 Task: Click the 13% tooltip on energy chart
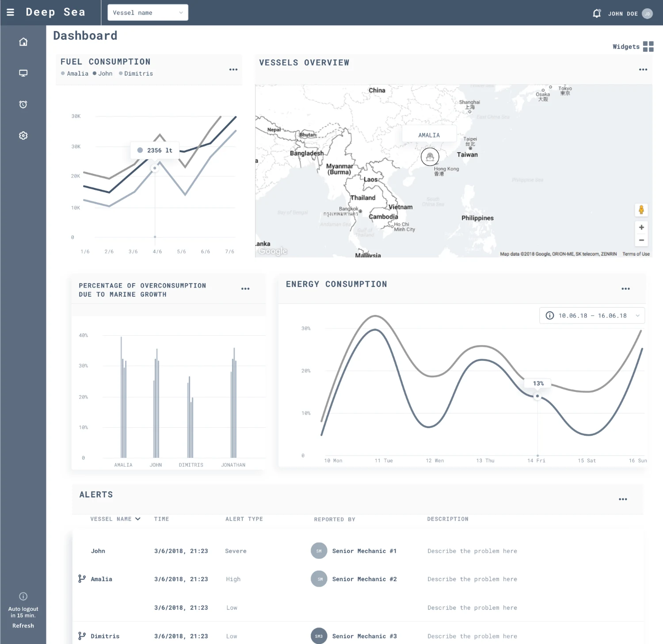(538, 383)
